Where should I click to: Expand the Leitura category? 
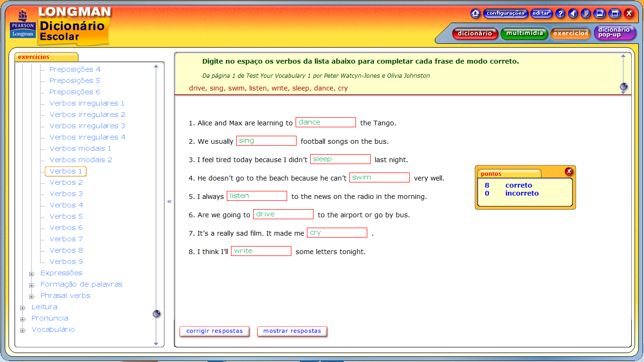23,308
